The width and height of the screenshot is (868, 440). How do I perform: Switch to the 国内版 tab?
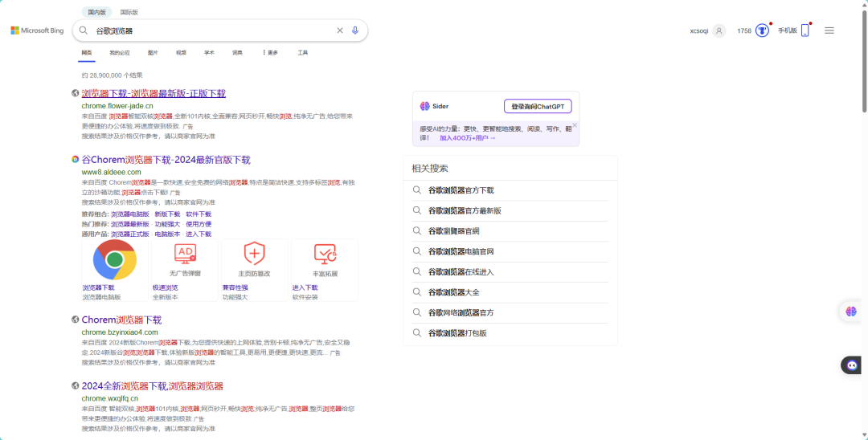click(97, 12)
